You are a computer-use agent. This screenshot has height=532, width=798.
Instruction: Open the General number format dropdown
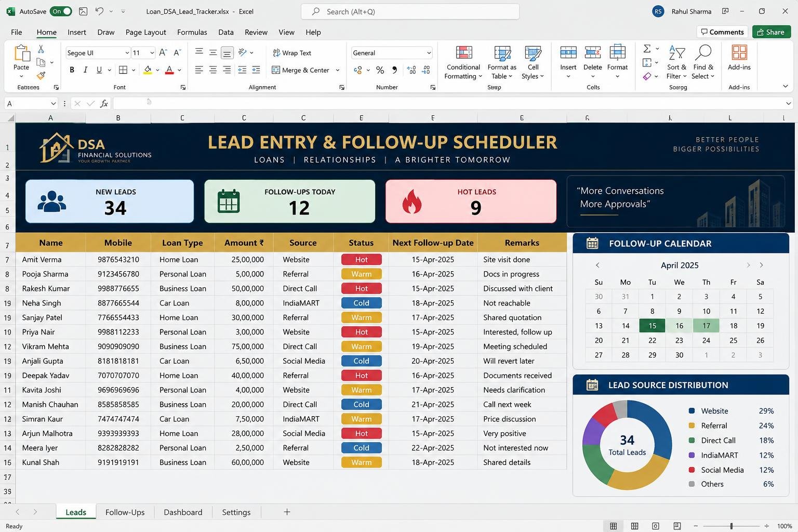(429, 53)
